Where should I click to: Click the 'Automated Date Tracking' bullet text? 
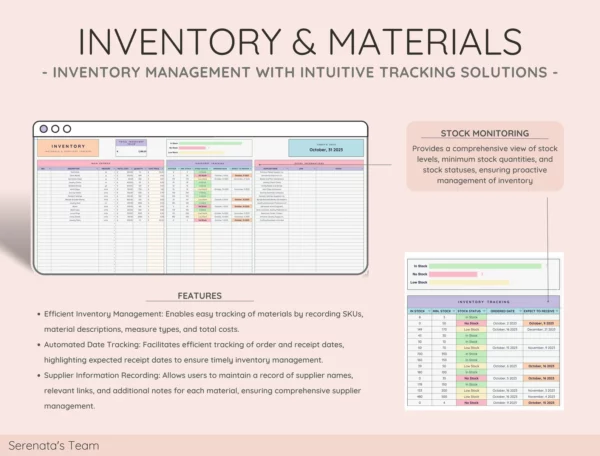tap(194, 352)
